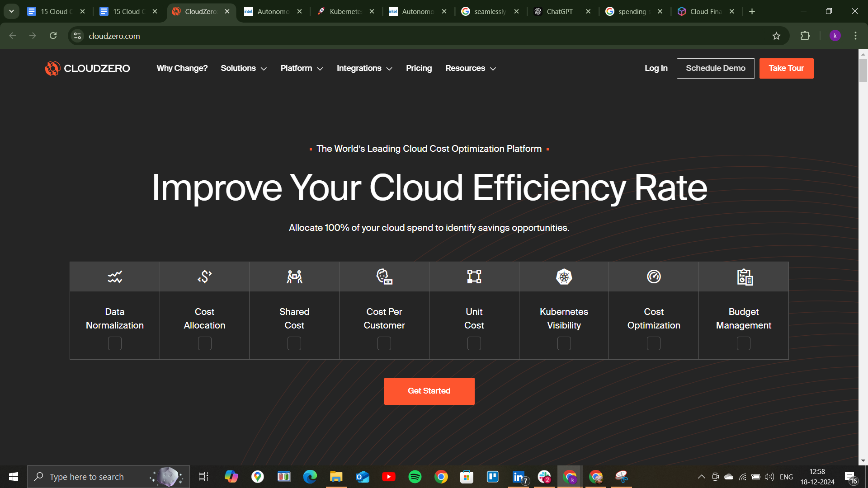Select the Cost Allocation dollar icon
Screen dimensions: 868x488
pyautogui.click(x=204, y=277)
